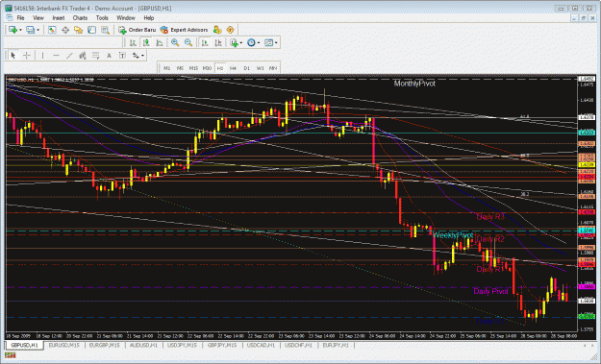
Task: Open the Terminal panel icon
Action: click(x=91, y=30)
